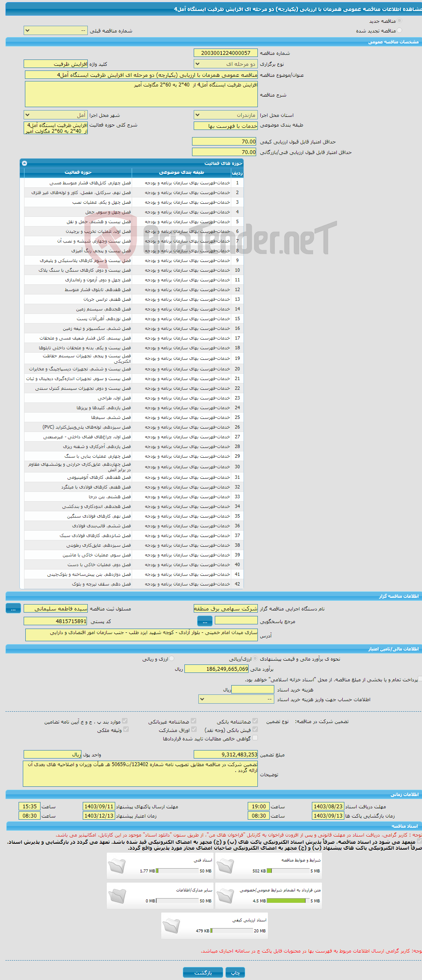
Task: Click the شرح مناقصه text area
Action: coord(141,94)
